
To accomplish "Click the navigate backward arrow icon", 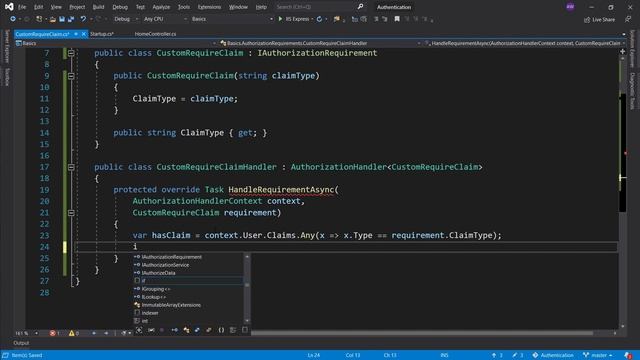I will click(13, 19).
